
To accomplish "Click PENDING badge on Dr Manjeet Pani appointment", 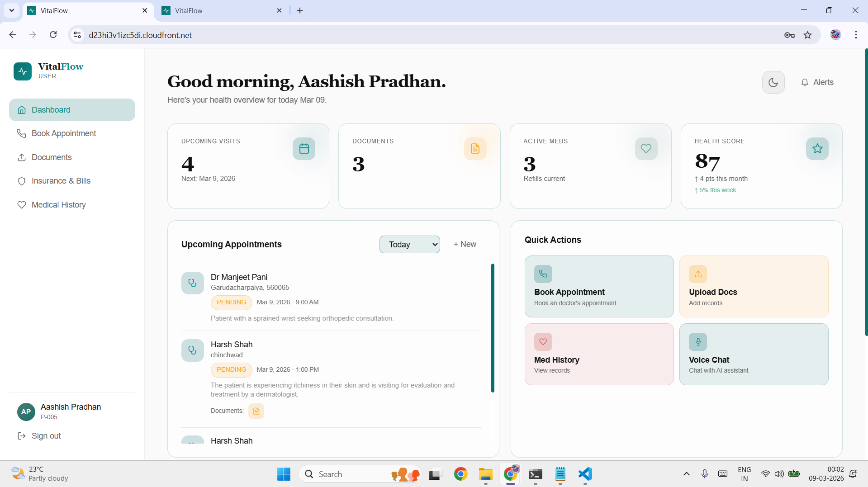I will [231, 302].
